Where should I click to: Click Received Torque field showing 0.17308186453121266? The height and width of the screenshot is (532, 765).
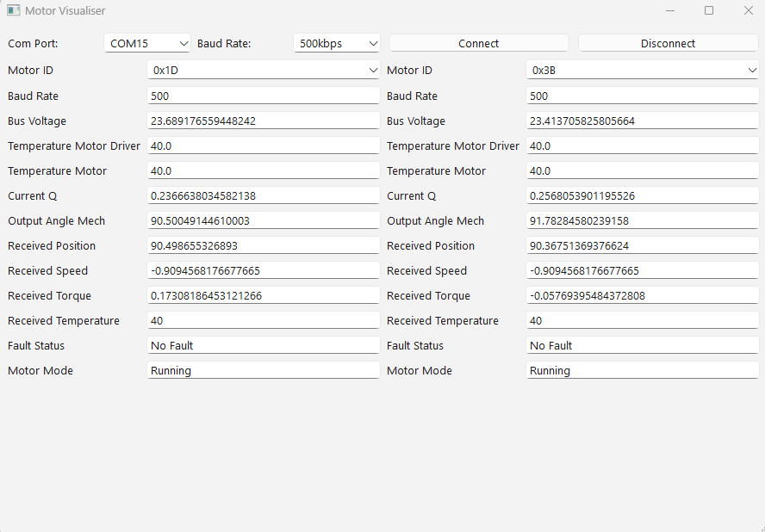coord(264,295)
